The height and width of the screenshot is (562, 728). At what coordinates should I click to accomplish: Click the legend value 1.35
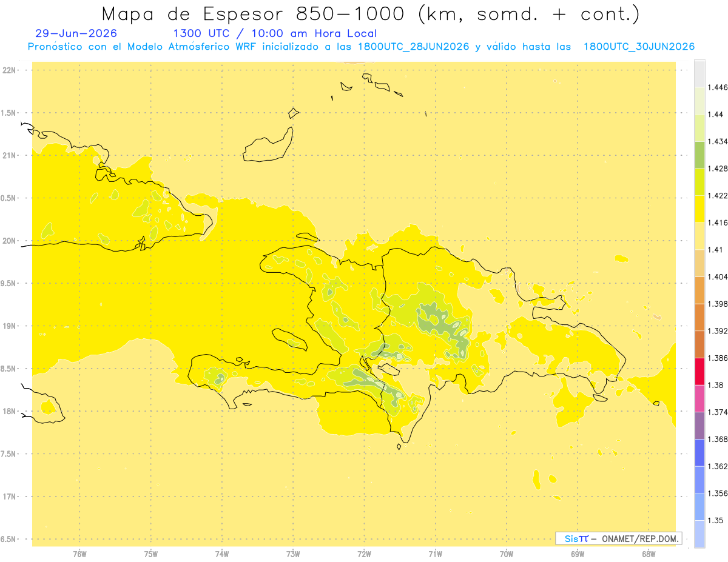tap(715, 520)
